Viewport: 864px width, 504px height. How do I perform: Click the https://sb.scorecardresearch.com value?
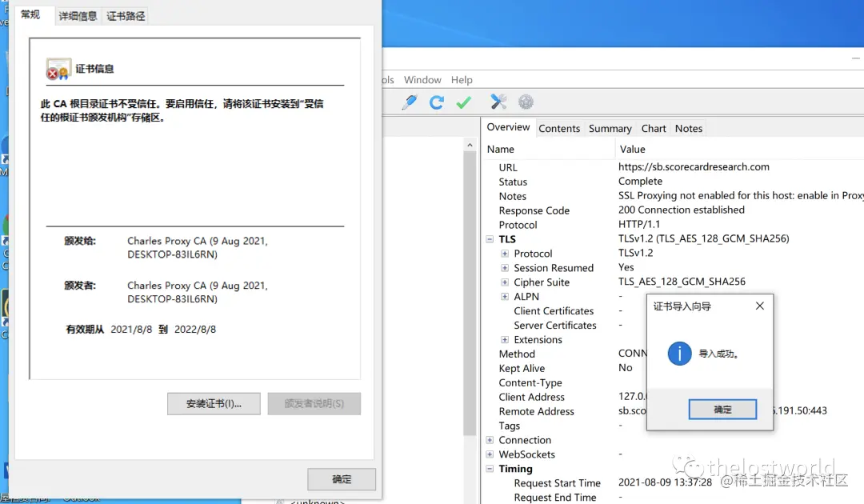tap(694, 166)
